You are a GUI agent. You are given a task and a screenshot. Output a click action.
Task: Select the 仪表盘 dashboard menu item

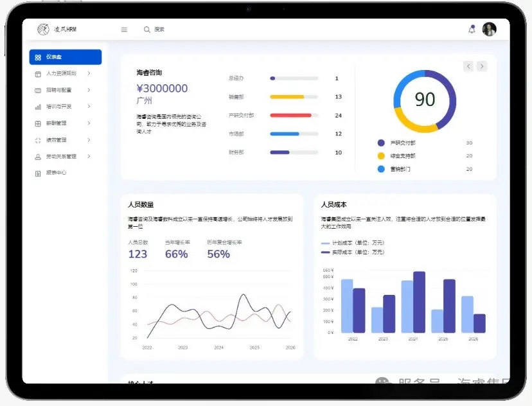pos(65,57)
